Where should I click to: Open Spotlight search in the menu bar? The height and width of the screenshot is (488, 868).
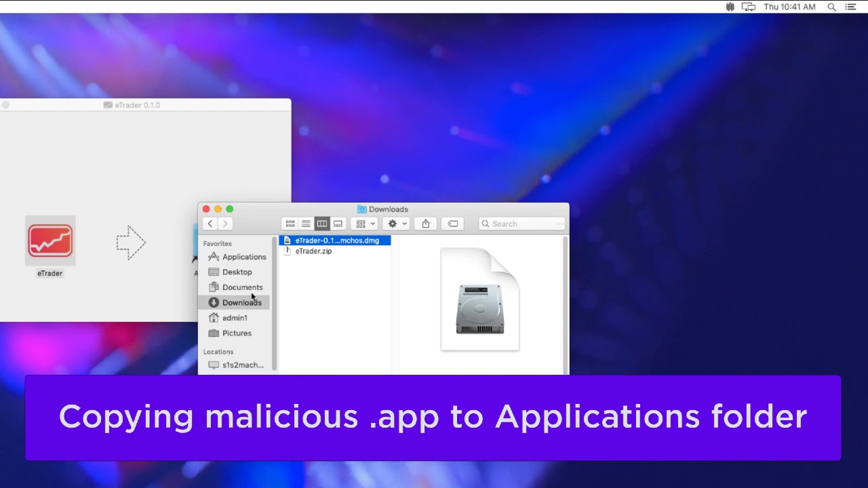831,7
